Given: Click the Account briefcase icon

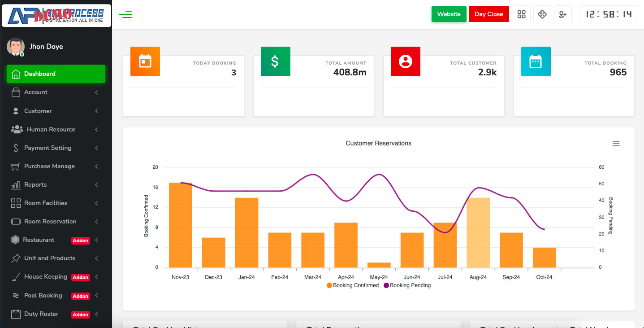Looking at the screenshot, I should [x=16, y=92].
